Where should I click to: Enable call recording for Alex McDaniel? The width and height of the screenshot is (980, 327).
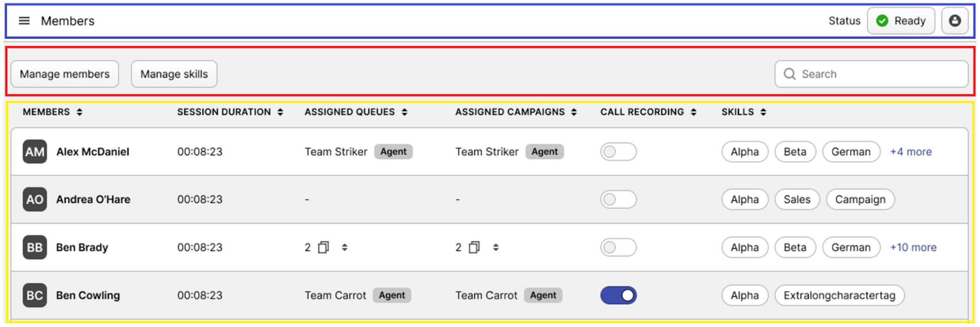(x=618, y=152)
